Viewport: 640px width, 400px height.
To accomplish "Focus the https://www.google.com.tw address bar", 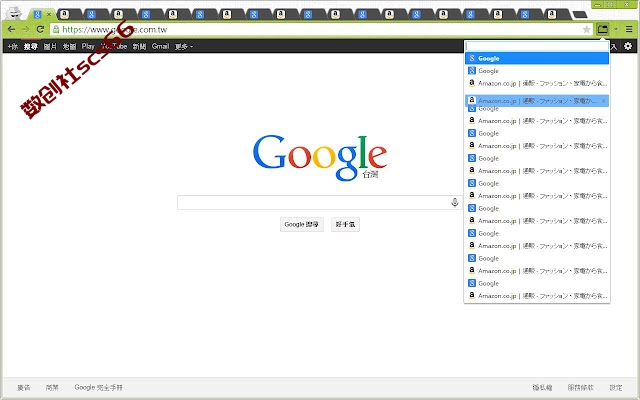I will click(320, 29).
